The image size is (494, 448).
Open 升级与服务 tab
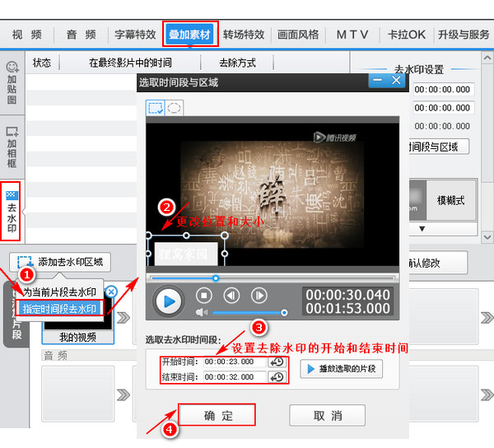pyautogui.click(x=464, y=35)
